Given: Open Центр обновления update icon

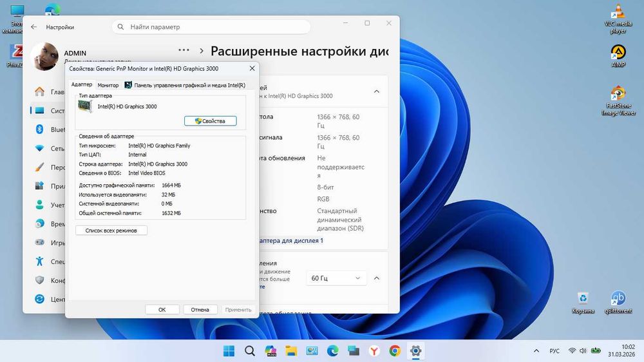Looking at the screenshot, I should point(39,299).
